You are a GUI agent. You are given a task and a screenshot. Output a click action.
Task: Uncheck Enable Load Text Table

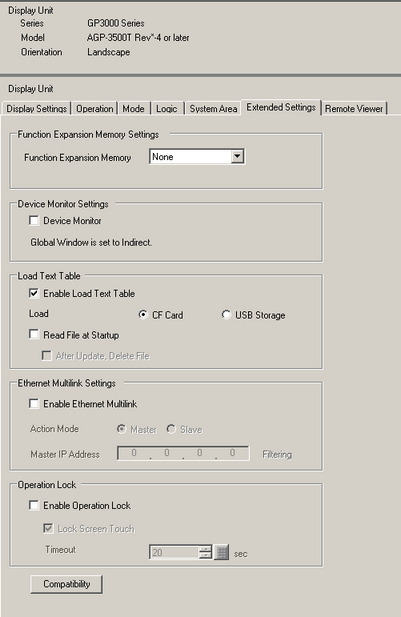[34, 293]
